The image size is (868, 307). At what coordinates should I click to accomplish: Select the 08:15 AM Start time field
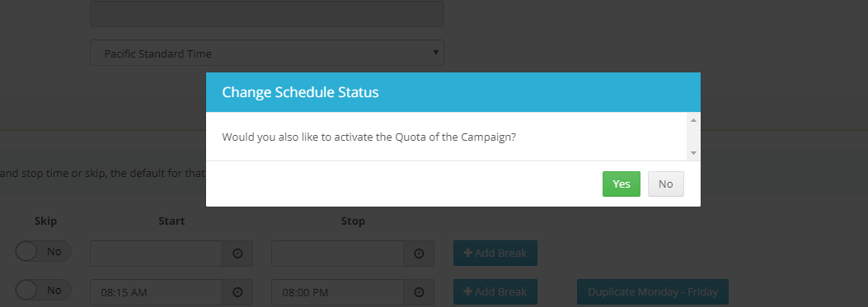click(157, 292)
